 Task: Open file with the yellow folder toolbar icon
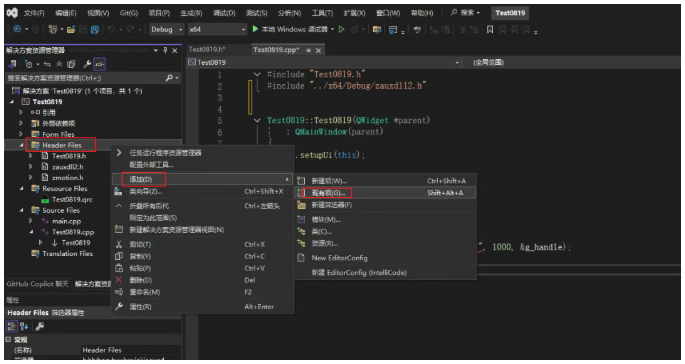[70, 29]
